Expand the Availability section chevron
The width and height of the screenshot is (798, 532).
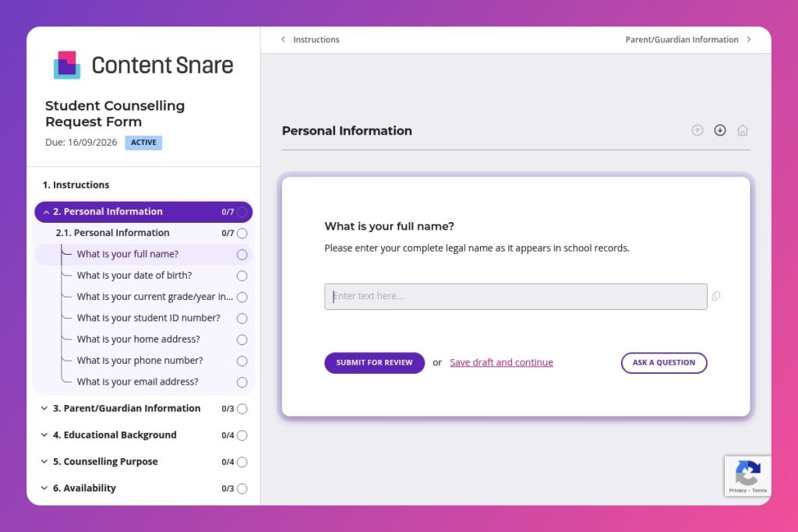tap(44, 488)
